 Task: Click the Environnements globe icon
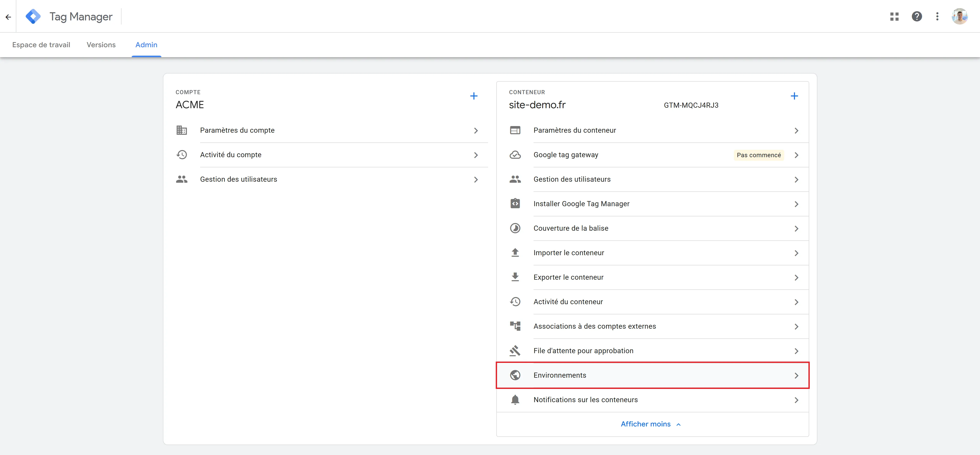pyautogui.click(x=515, y=375)
